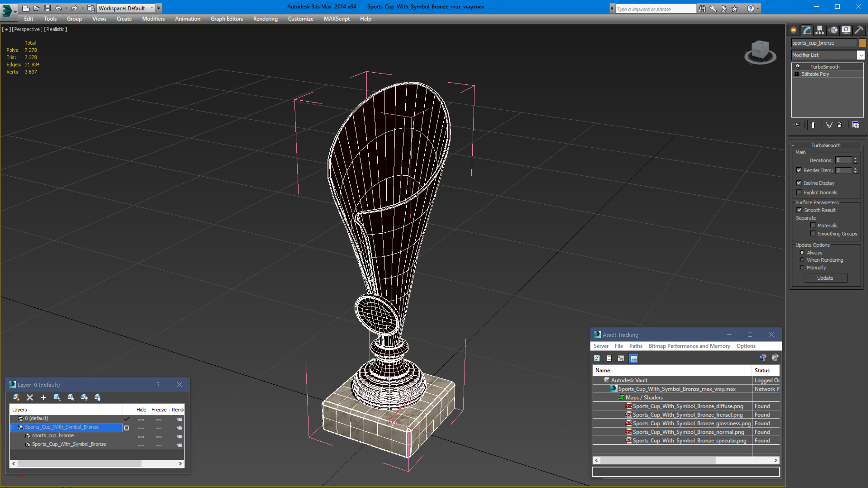Click list view icon in Asset Tracking
Screen dimensions: 868x488
(609, 358)
